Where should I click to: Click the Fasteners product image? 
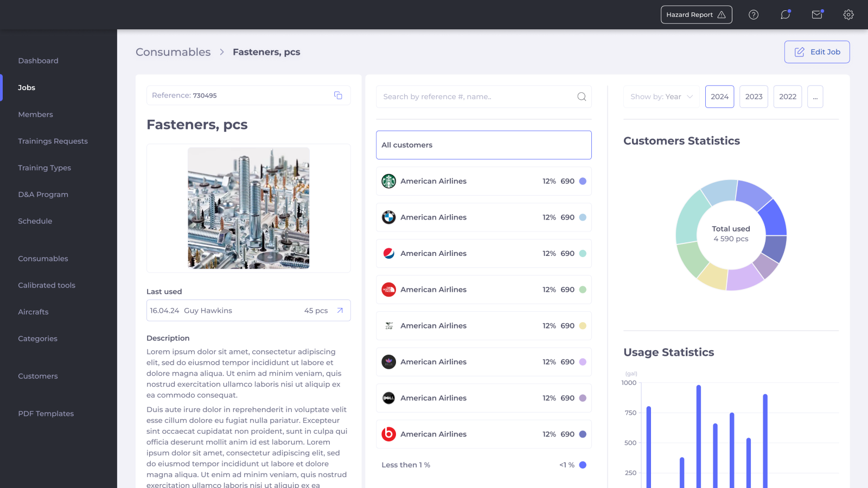pyautogui.click(x=248, y=208)
